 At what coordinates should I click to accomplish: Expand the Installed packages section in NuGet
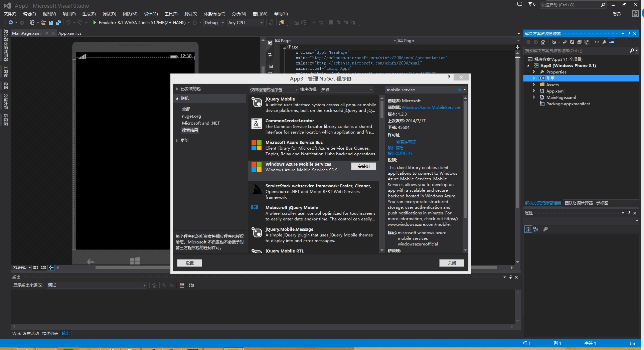[x=177, y=89]
